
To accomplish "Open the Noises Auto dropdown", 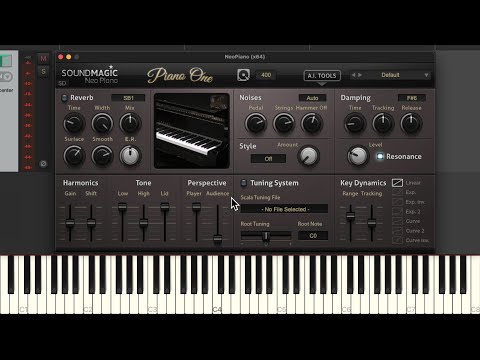I will (312, 98).
